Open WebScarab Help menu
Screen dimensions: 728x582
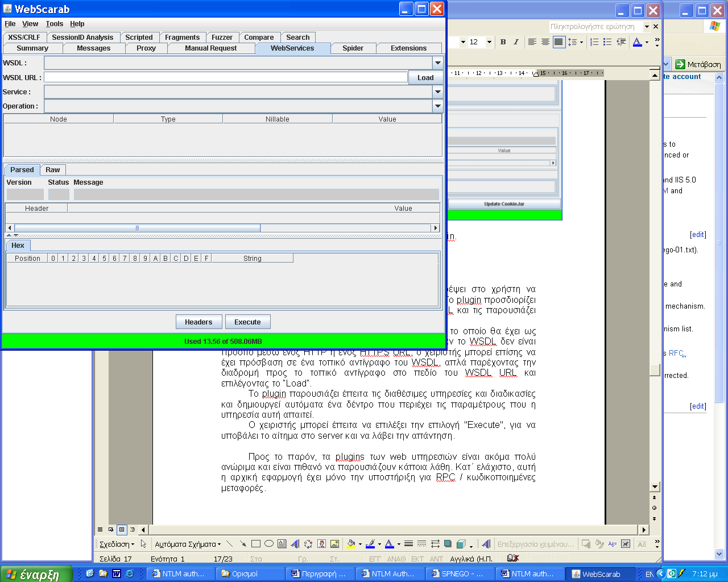coord(77,24)
